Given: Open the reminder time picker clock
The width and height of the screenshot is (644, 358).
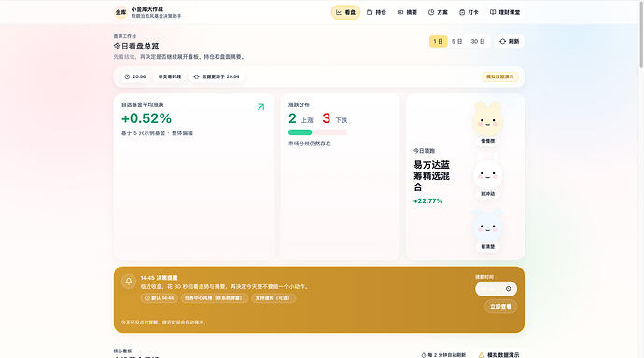Looking at the screenshot, I should [x=508, y=289].
